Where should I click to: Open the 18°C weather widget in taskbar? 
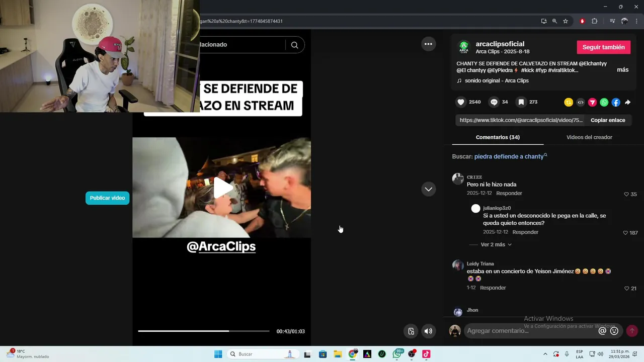click(28, 354)
